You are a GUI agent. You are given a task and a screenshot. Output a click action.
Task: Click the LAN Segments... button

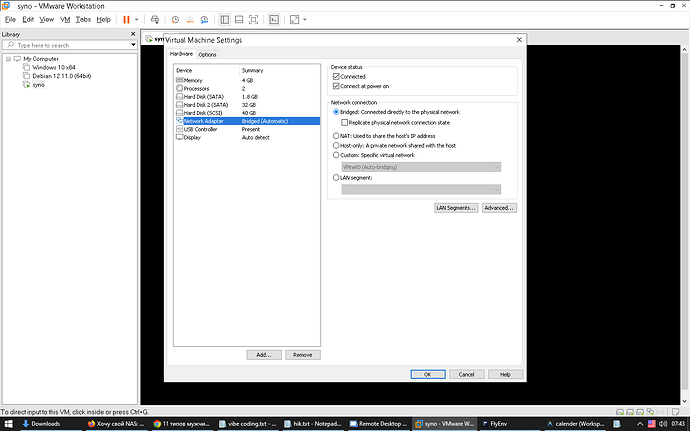pyautogui.click(x=456, y=208)
